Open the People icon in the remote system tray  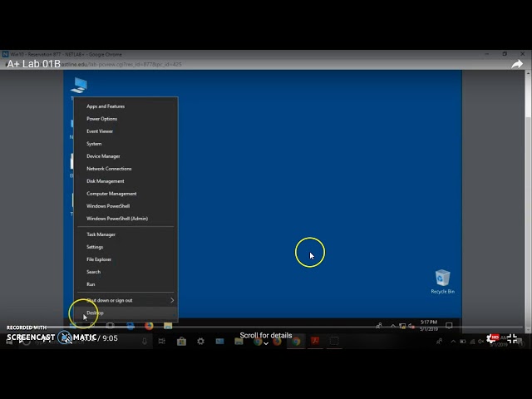coord(379,326)
